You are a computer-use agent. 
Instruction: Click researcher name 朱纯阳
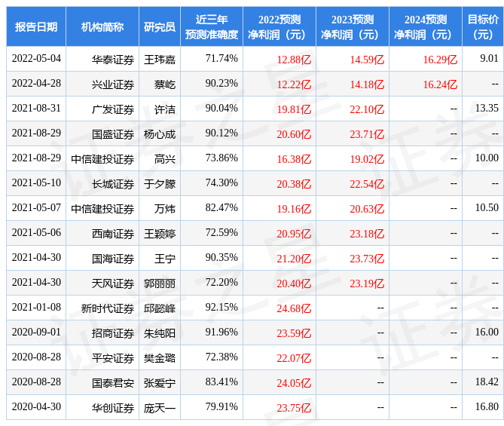tap(160, 333)
